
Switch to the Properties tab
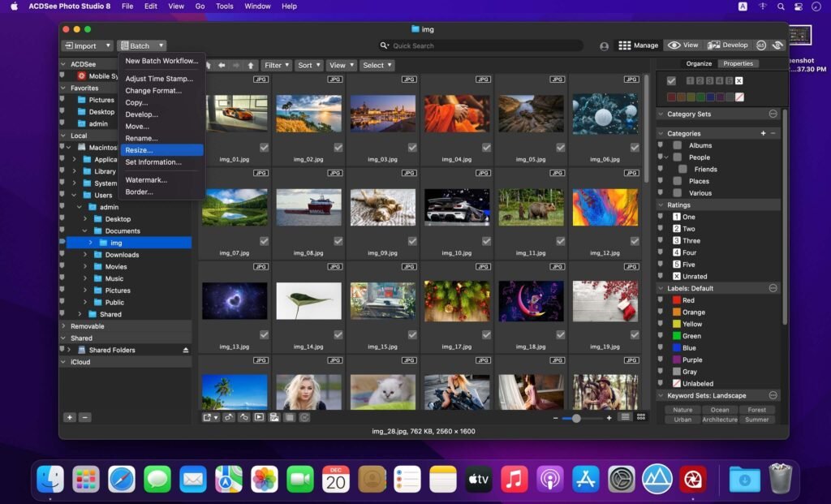coord(739,63)
